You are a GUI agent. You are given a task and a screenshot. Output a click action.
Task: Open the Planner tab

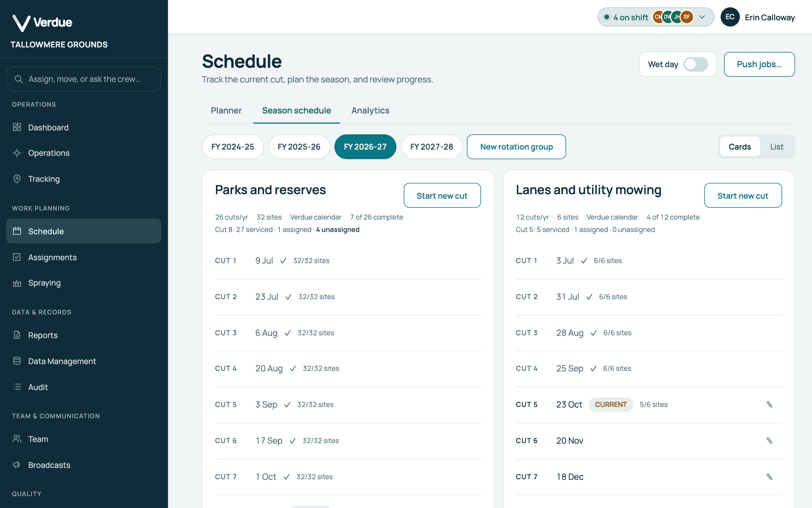(x=226, y=111)
